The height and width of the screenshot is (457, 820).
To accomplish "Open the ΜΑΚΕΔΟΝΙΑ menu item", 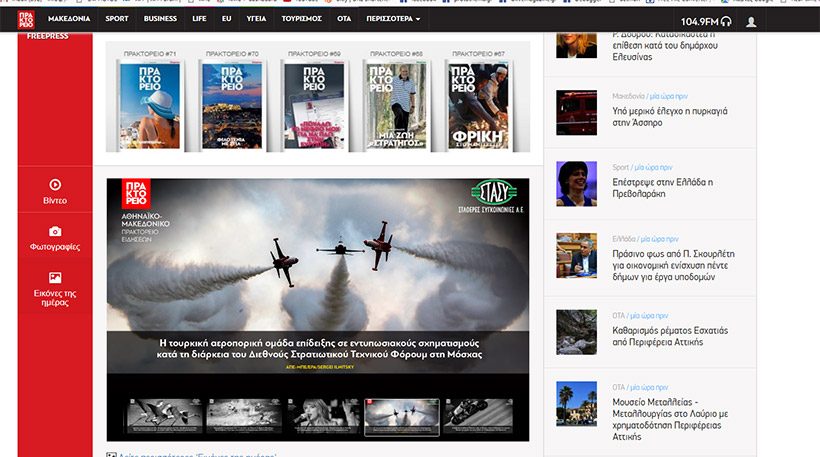I will (x=69, y=19).
